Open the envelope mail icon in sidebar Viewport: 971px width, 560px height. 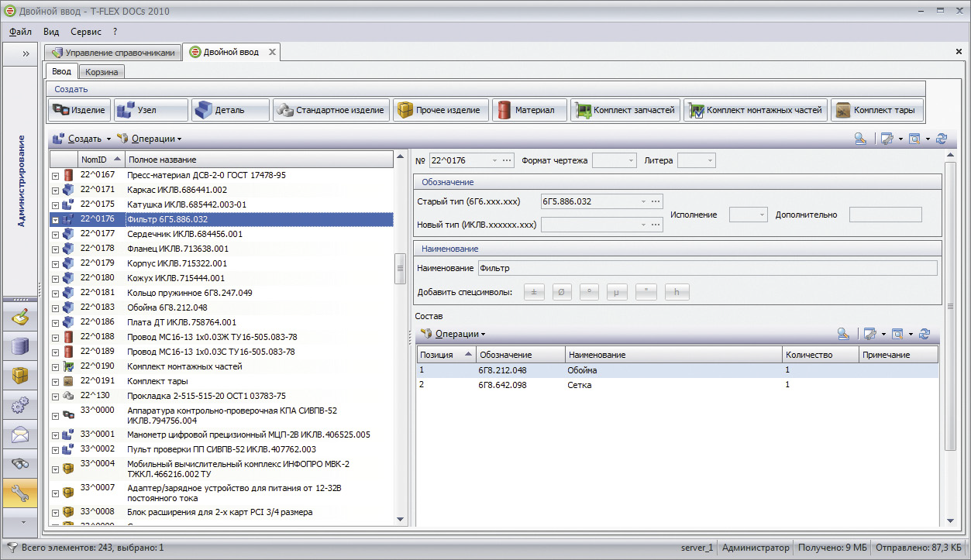tap(20, 435)
